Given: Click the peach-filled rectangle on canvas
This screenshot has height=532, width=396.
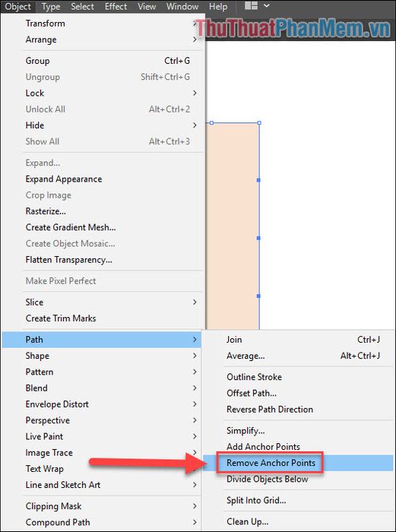Looking at the screenshot, I should [233, 226].
